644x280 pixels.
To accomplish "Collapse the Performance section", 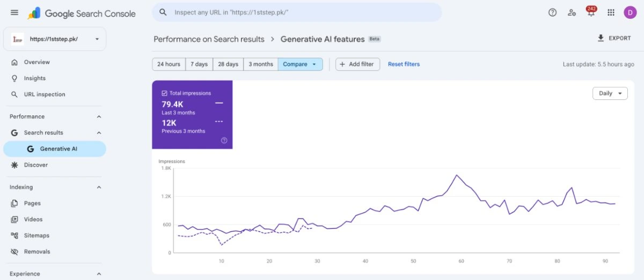I will coord(99,117).
